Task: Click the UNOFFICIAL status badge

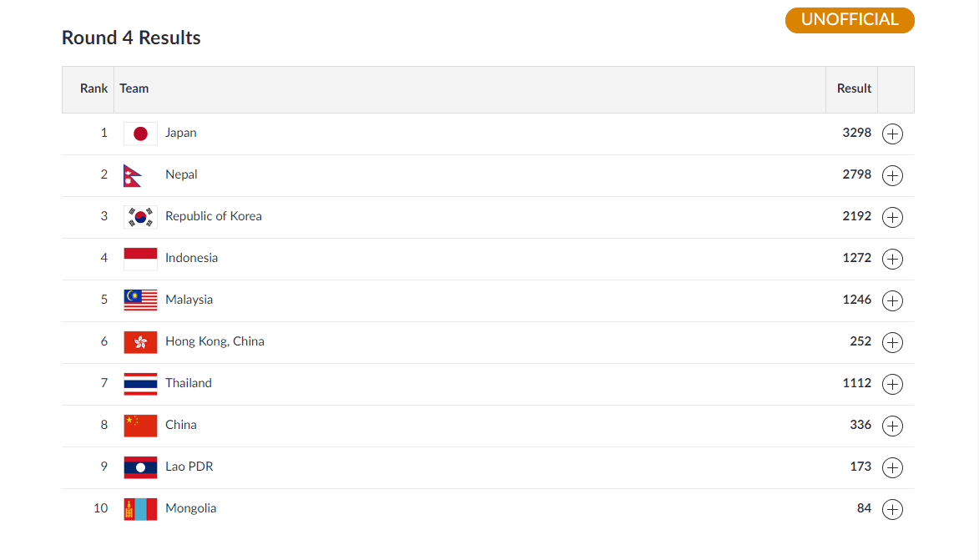Action: click(850, 20)
